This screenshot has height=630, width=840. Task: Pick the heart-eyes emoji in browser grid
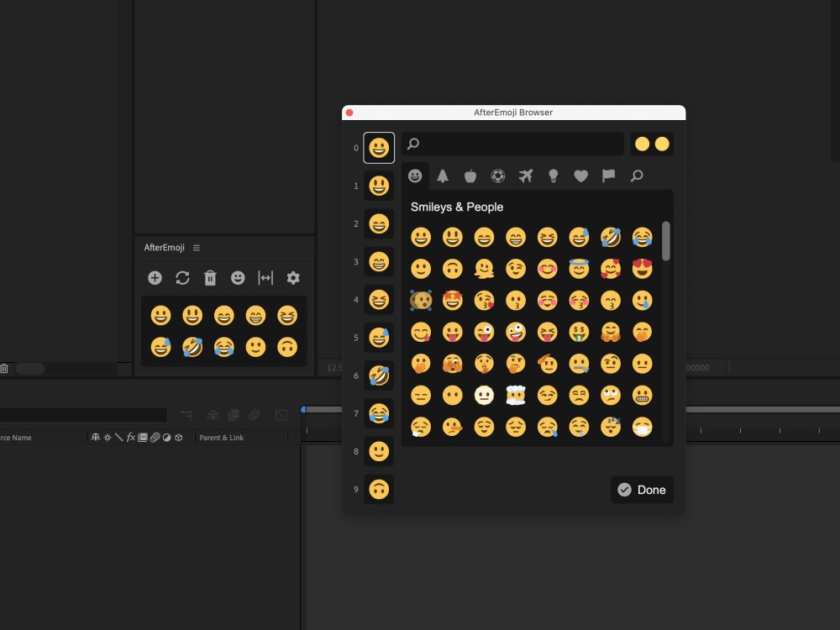tap(643, 269)
